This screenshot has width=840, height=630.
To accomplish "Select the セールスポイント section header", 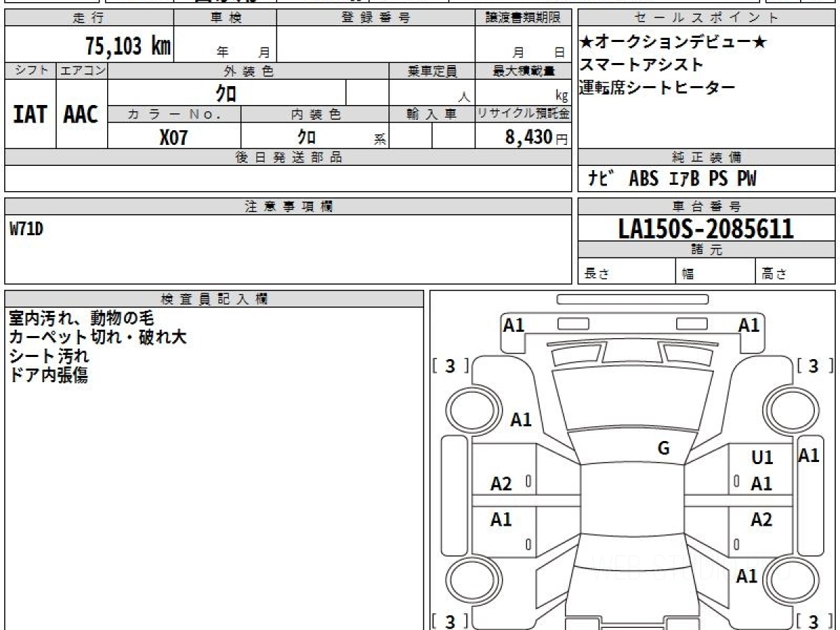I will point(706,18).
